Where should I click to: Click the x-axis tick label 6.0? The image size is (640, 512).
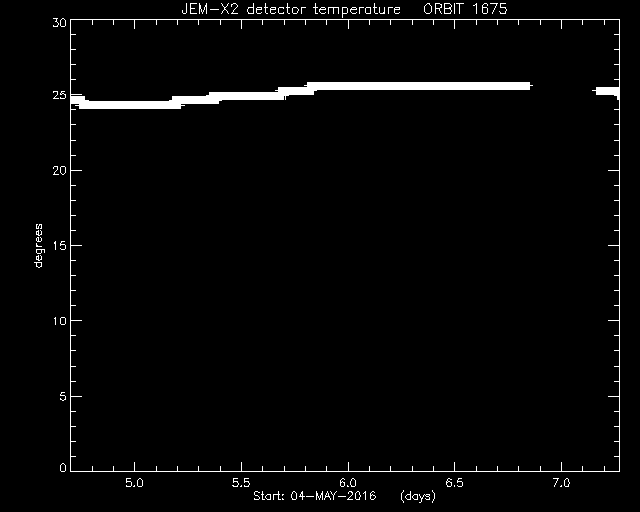348,483
